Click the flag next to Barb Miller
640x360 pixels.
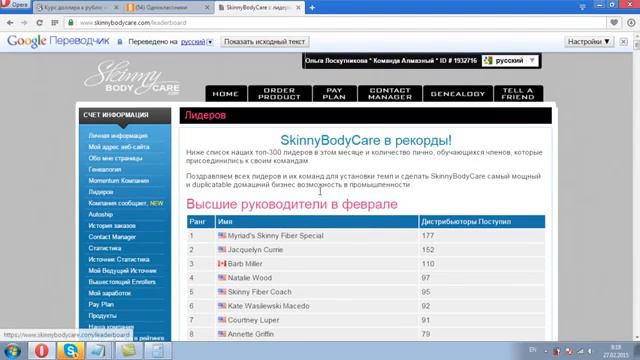pyautogui.click(x=222, y=264)
